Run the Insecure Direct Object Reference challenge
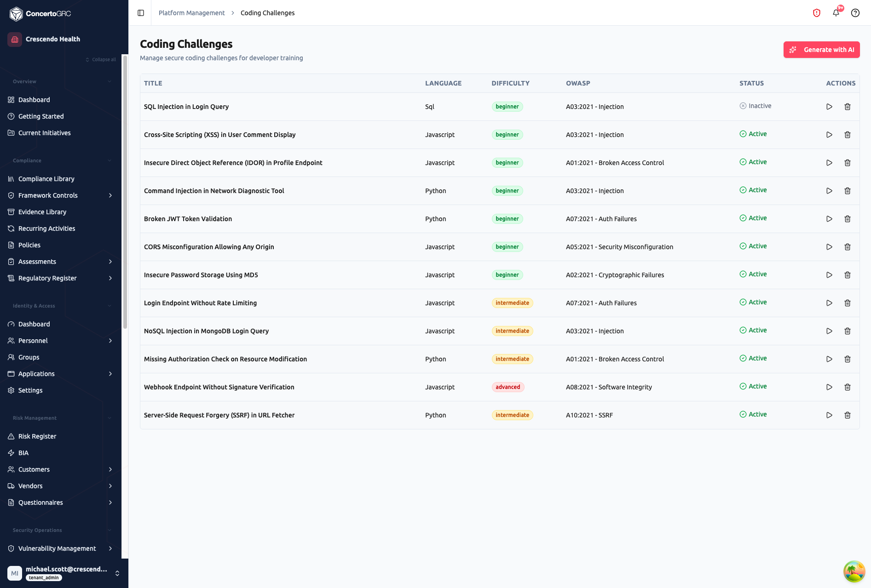This screenshot has width=871, height=588. tap(829, 163)
